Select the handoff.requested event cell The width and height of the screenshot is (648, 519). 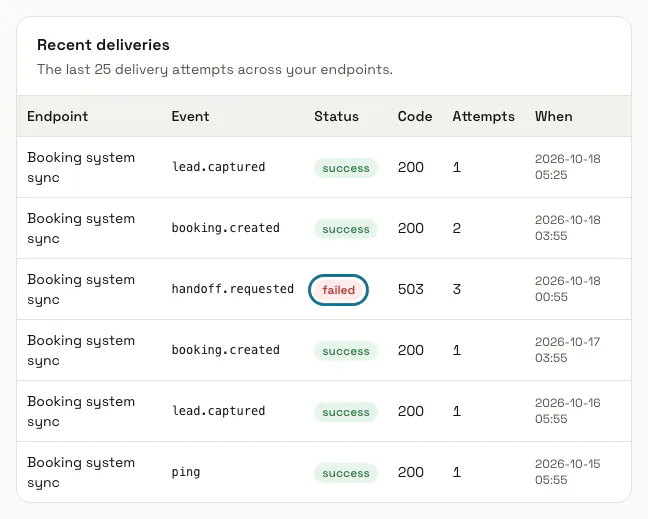[233, 289]
